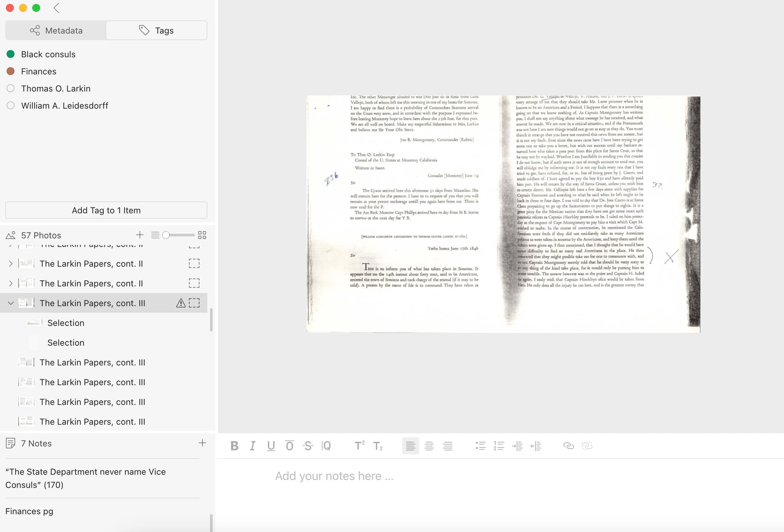This screenshot has height=532, width=784.
Task: Go back using the chevron arrow
Action: point(56,8)
